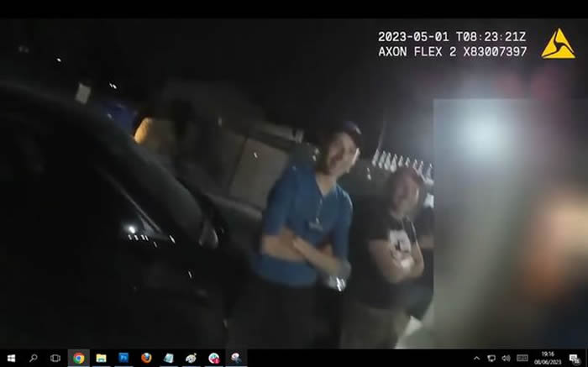
Task: Launch Photoshop from the taskbar
Action: point(123,358)
